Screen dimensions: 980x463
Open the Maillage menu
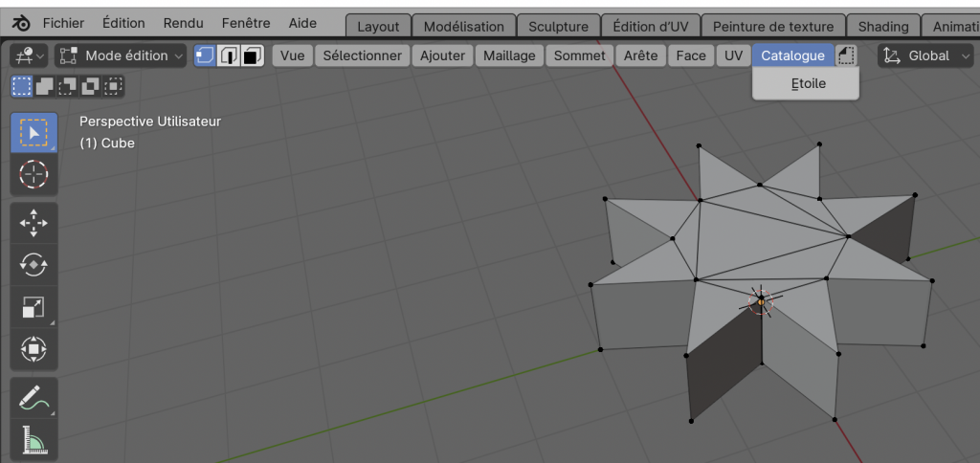[x=509, y=55]
